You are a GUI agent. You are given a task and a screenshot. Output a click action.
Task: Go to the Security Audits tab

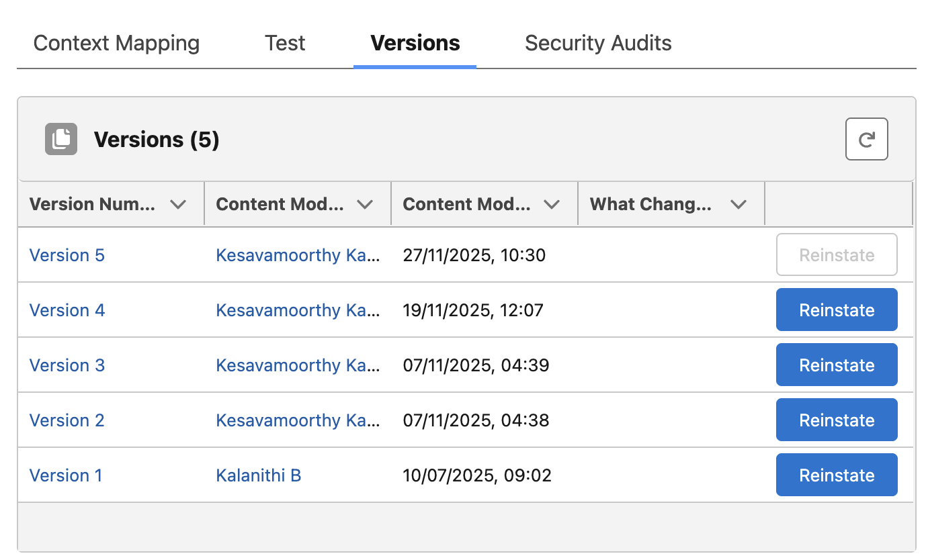pos(598,43)
